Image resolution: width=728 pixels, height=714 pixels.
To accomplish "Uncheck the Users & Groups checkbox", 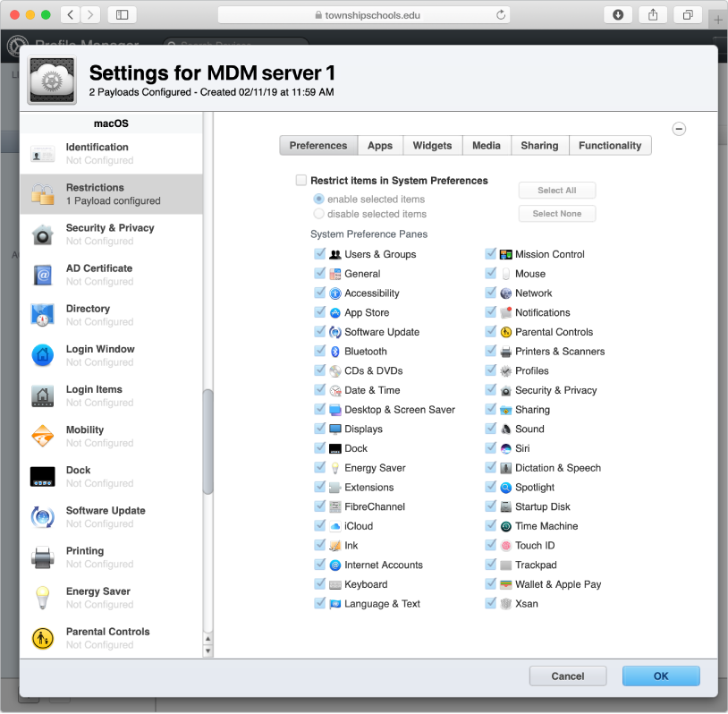I will pos(319,253).
